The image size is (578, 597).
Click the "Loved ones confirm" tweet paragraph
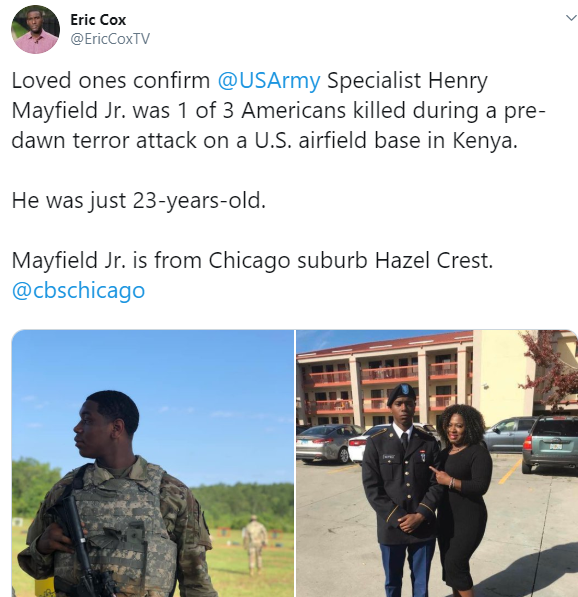point(279,110)
